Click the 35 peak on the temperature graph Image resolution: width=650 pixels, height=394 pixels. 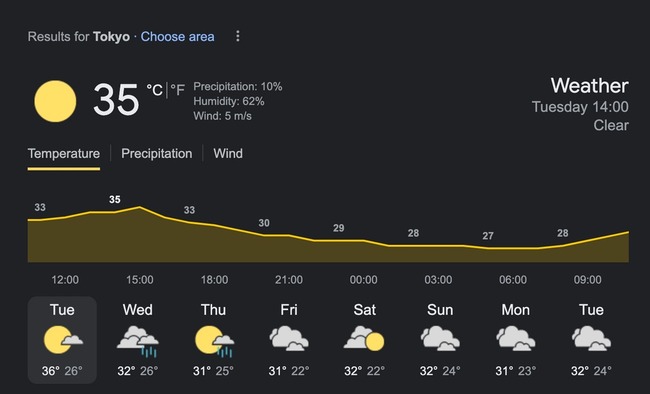coord(115,199)
